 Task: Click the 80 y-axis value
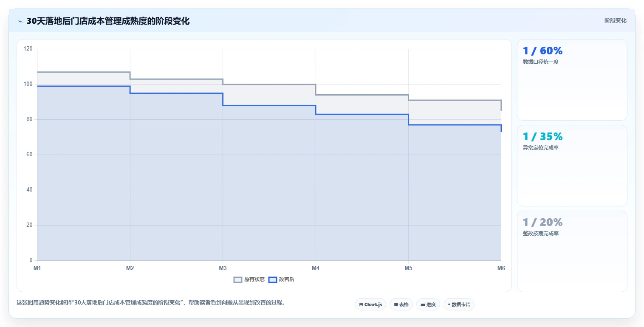click(29, 119)
